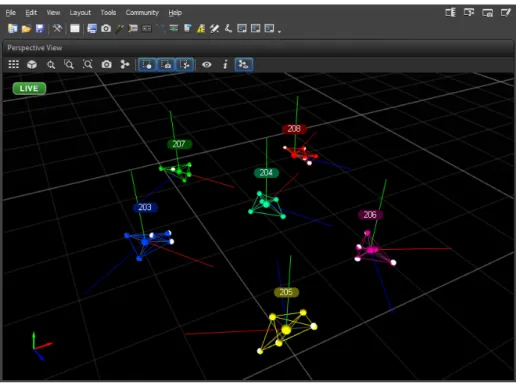Click the blue document pages icon
Image resolution: width=516 pixels, height=383 pixels.
coord(187,29)
